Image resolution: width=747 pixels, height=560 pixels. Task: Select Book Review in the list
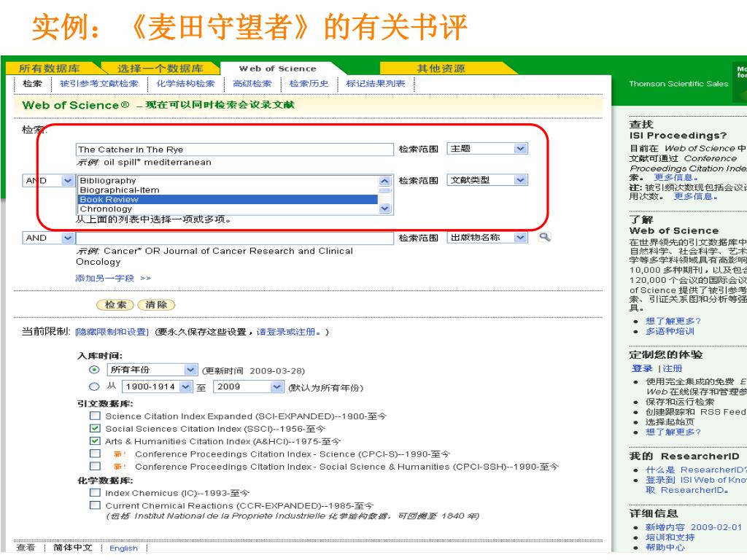tap(228, 200)
